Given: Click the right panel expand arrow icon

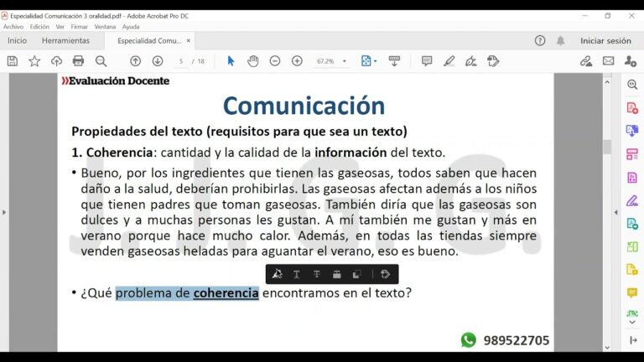Looking at the screenshot, I should (x=633, y=340).
